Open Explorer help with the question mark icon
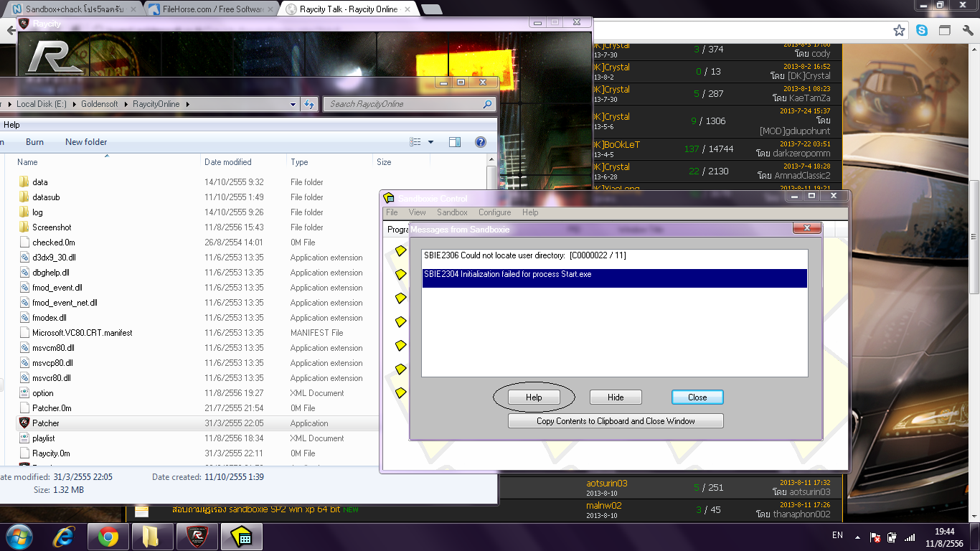The image size is (980, 551). [x=481, y=142]
